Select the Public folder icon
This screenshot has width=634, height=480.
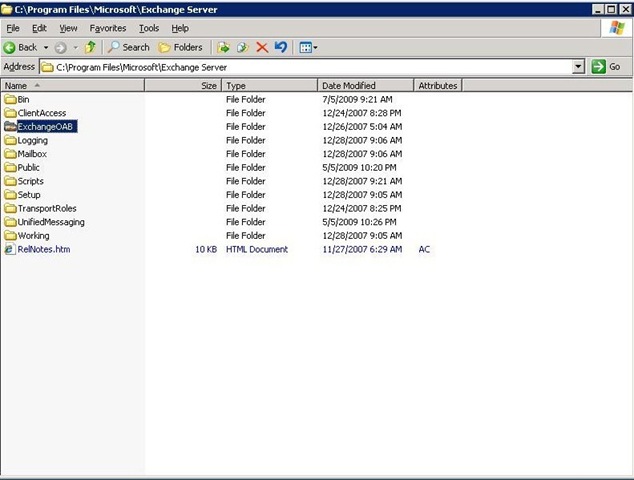click(x=10, y=167)
